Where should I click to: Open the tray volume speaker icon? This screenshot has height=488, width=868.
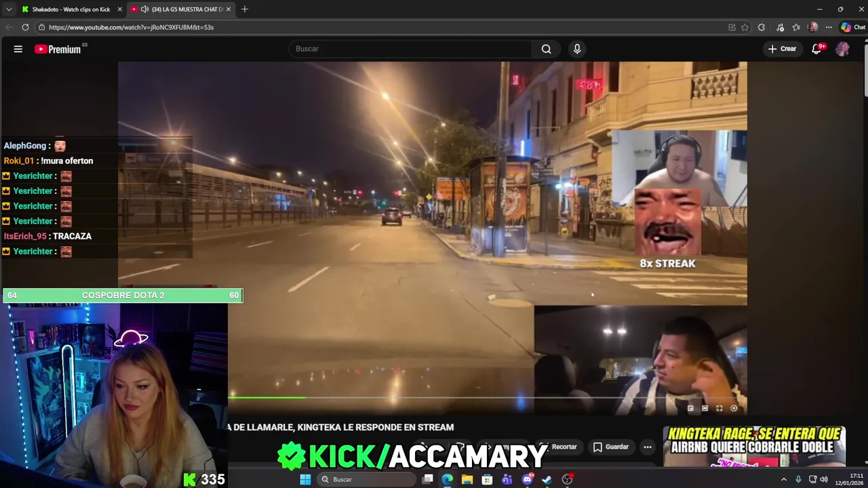[x=824, y=479]
